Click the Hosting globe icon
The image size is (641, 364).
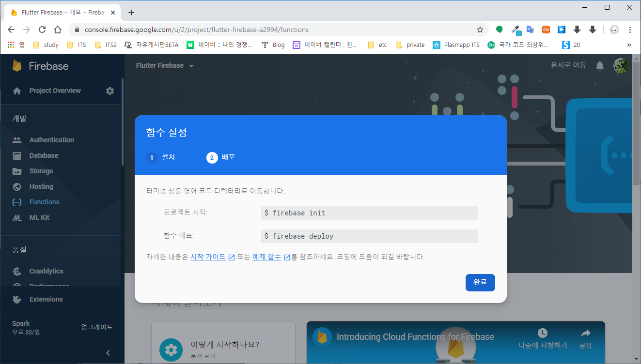coord(17,186)
